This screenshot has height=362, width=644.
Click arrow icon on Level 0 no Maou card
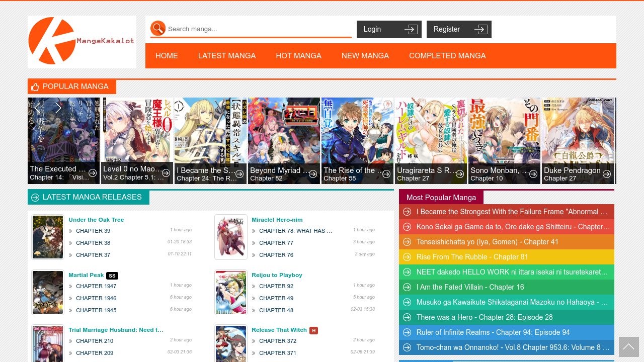coord(166,173)
